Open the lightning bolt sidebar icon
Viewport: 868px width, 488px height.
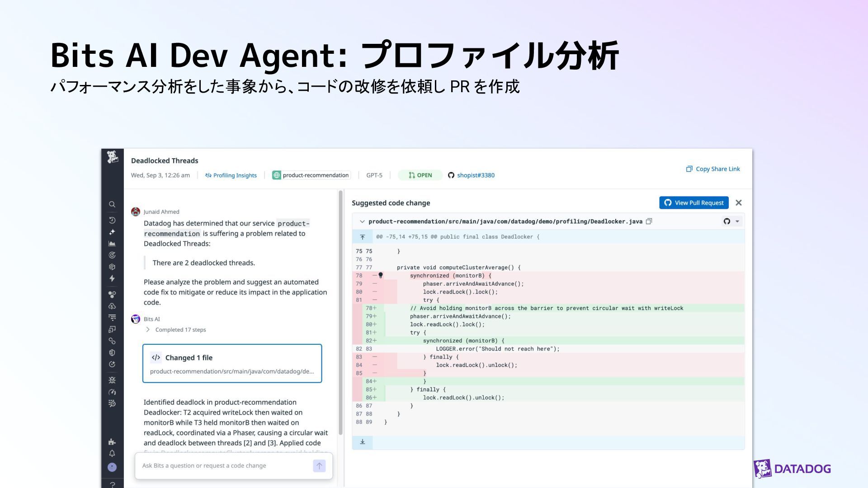coord(112,278)
